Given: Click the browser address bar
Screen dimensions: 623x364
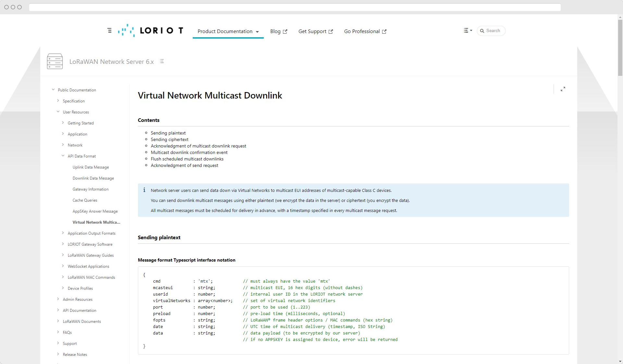Looking at the screenshot, I should (x=295, y=7).
